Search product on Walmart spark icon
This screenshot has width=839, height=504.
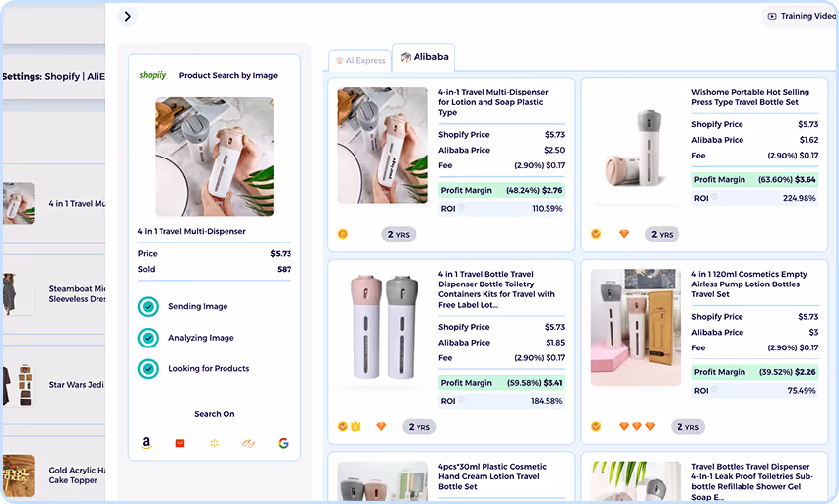pyautogui.click(x=215, y=443)
